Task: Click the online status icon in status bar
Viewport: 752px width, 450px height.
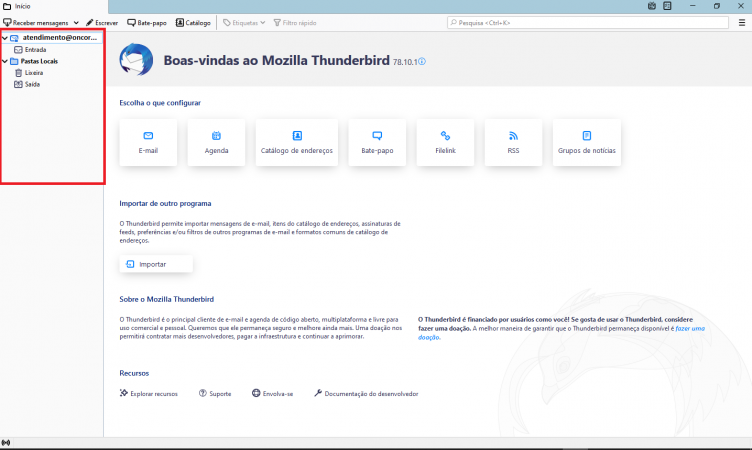Action: 6,443
